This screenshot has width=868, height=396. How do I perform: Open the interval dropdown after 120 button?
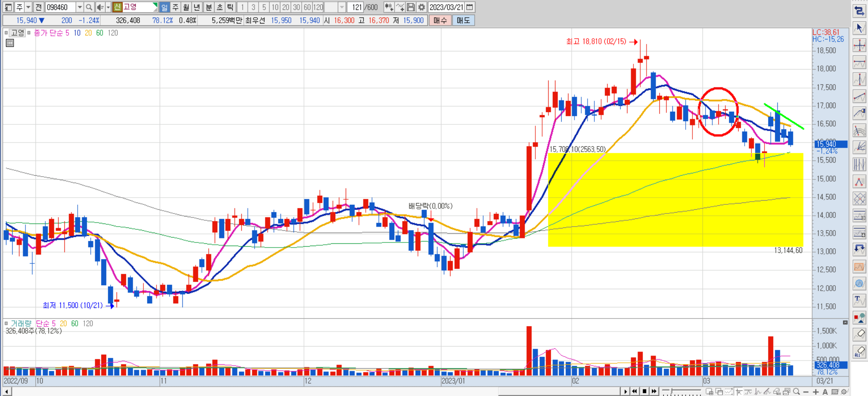pyautogui.click(x=342, y=7)
